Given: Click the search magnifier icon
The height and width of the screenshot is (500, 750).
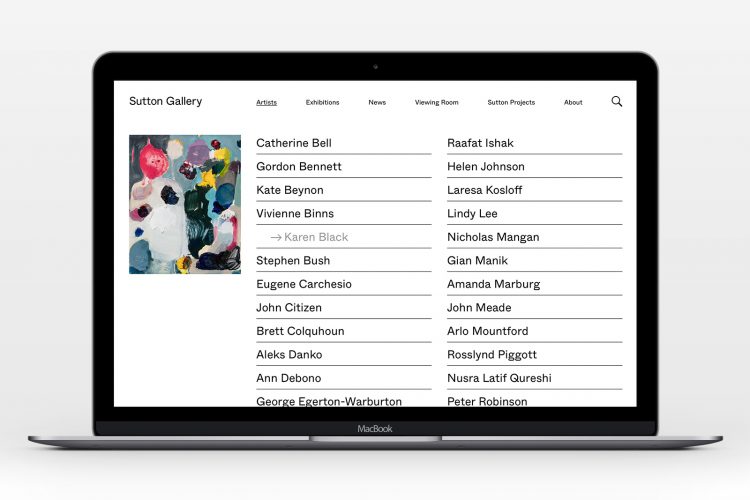Looking at the screenshot, I should coord(617,101).
